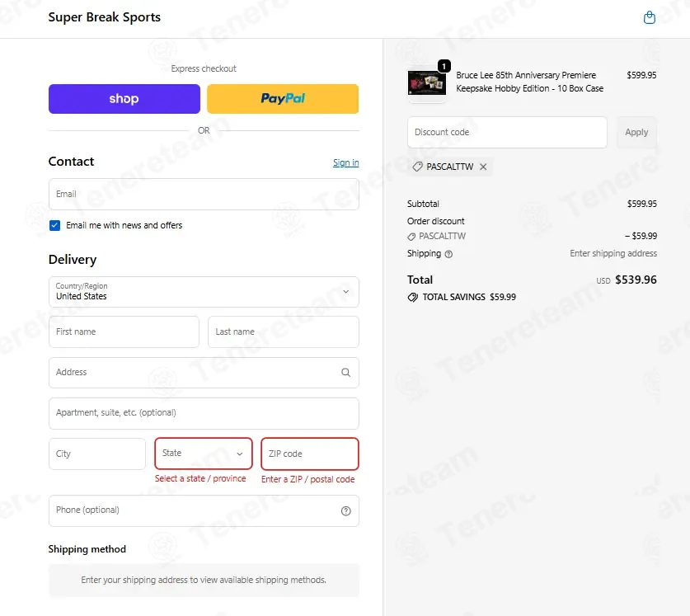690x616 pixels.
Task: Pay with Shop express checkout button
Action: (x=124, y=99)
